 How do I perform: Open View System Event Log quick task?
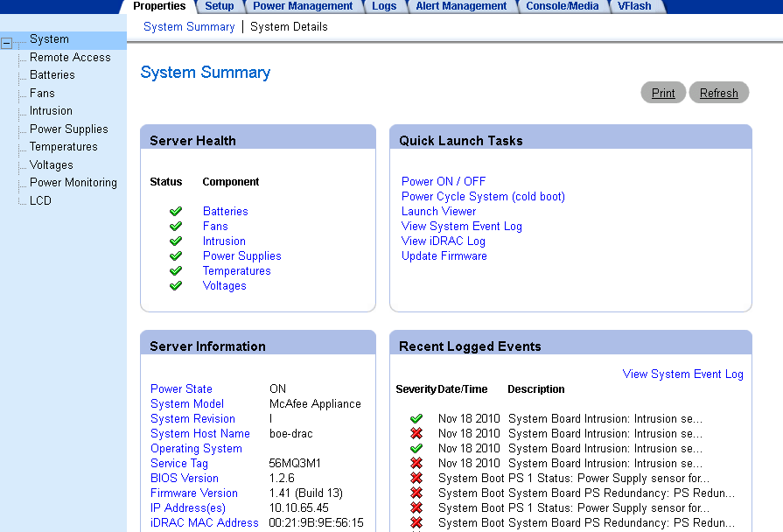pos(462,227)
